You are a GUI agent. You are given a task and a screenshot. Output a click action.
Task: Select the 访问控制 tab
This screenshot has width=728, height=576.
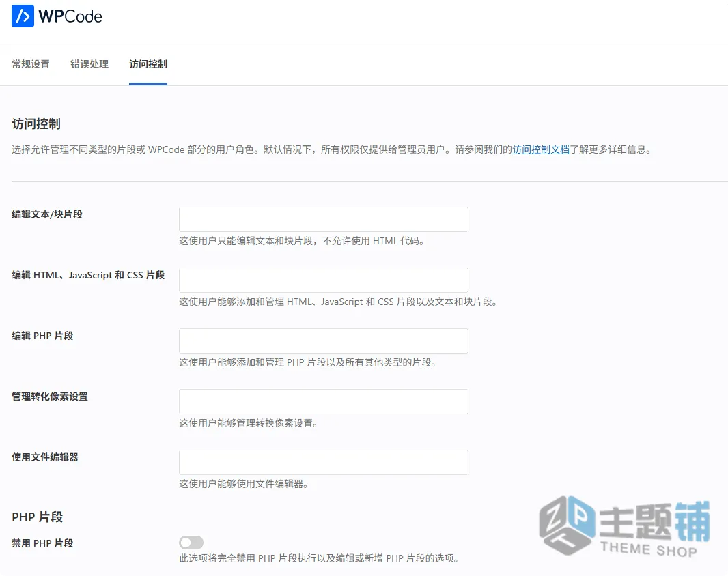pos(148,64)
